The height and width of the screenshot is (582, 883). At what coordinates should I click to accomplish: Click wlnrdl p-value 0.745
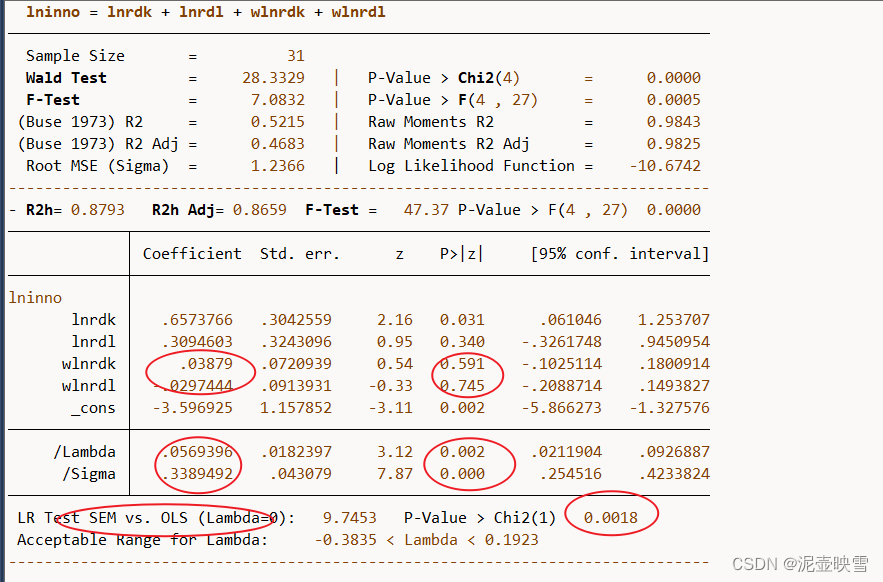tap(462, 385)
